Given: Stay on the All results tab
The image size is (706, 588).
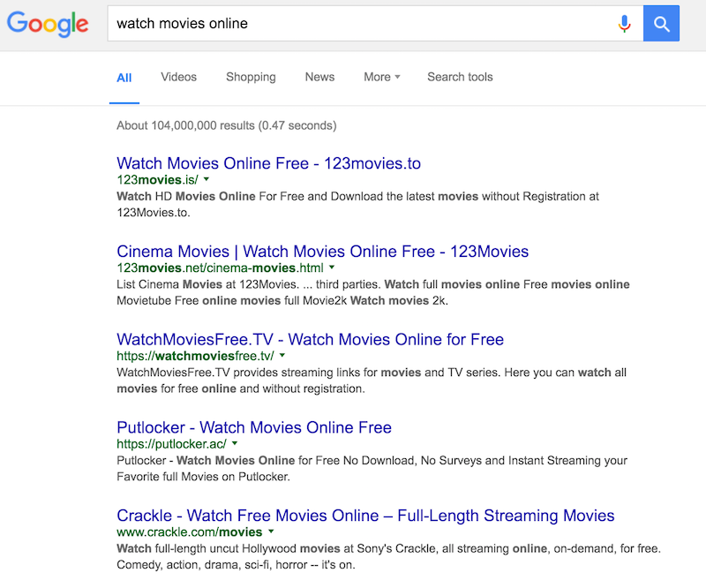Looking at the screenshot, I should pos(124,77).
